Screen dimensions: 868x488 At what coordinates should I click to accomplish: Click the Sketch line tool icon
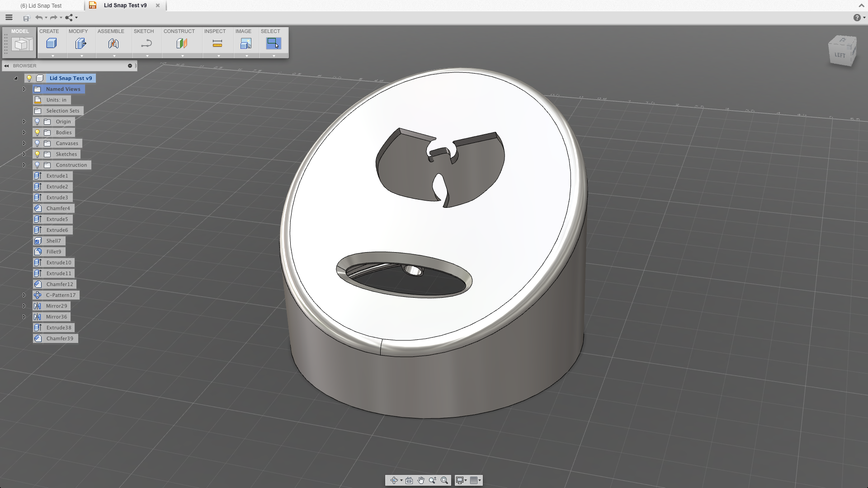[146, 43]
